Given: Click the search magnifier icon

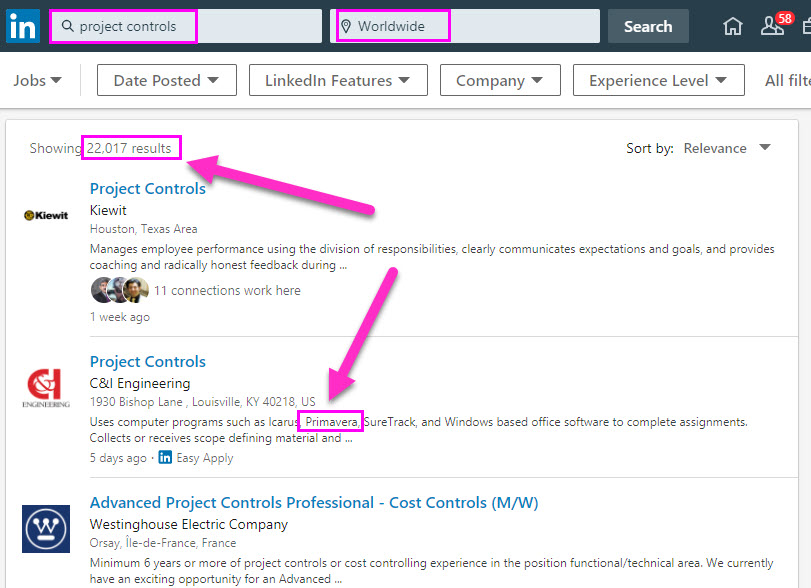Looking at the screenshot, I should tap(67, 25).
